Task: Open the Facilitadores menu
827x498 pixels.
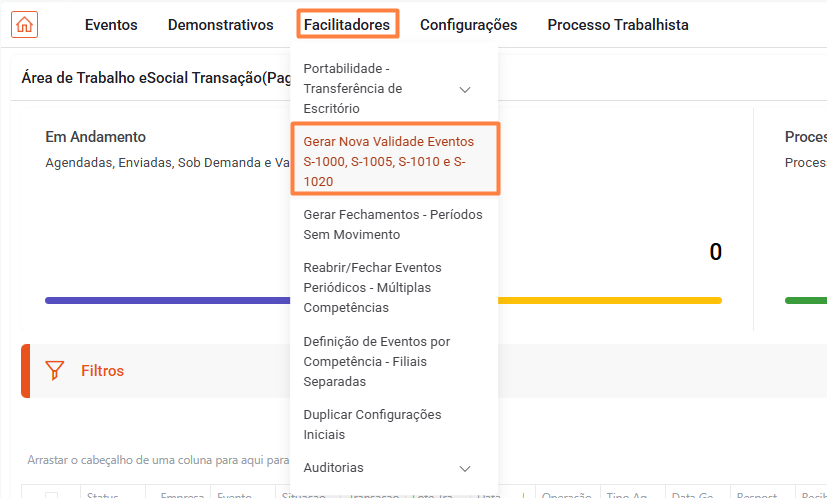Action: pos(347,25)
